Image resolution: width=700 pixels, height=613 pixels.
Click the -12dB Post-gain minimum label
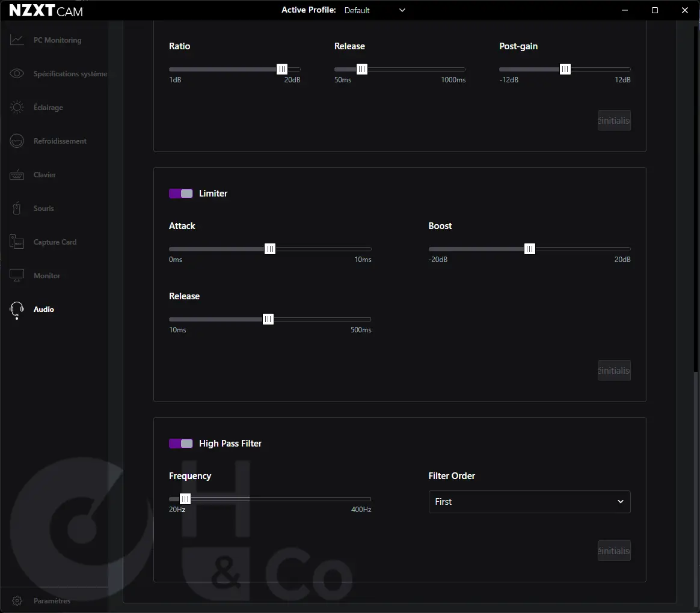(509, 80)
